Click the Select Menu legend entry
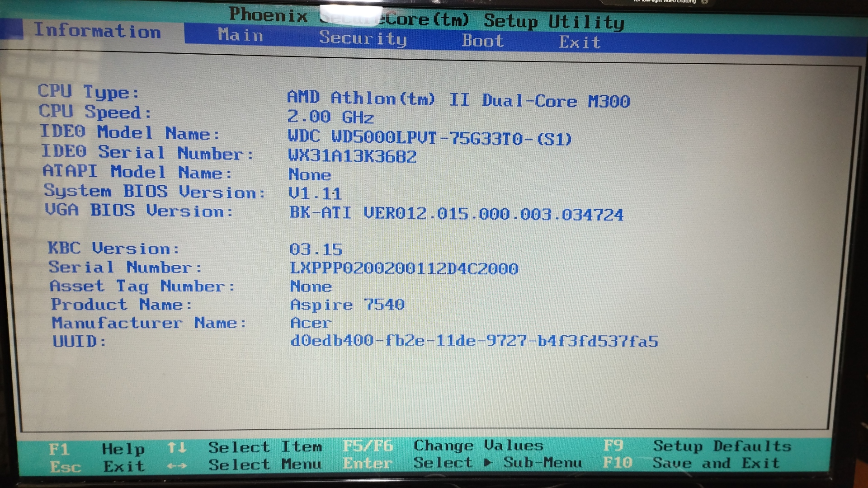The height and width of the screenshot is (488, 868). point(265,464)
